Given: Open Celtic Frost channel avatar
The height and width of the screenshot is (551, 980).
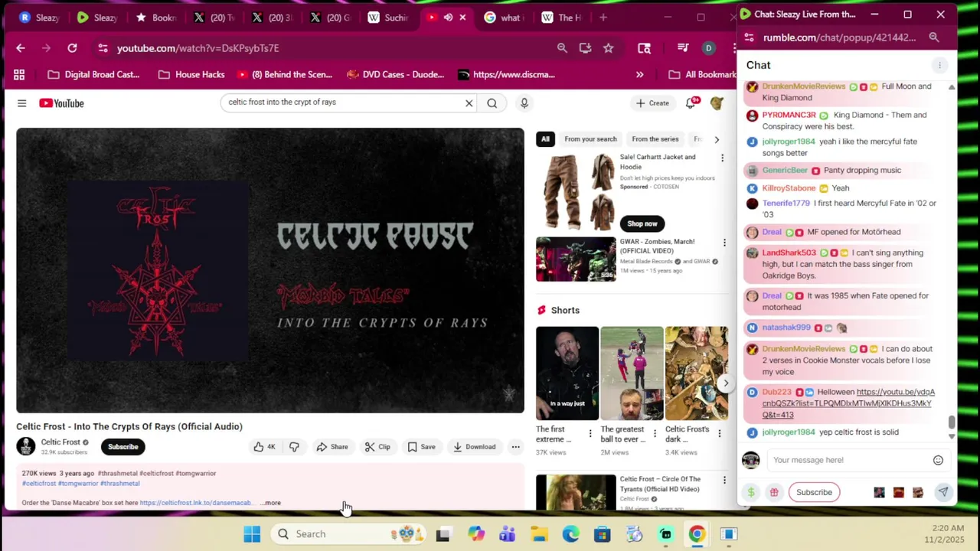Looking at the screenshot, I should click(x=26, y=447).
